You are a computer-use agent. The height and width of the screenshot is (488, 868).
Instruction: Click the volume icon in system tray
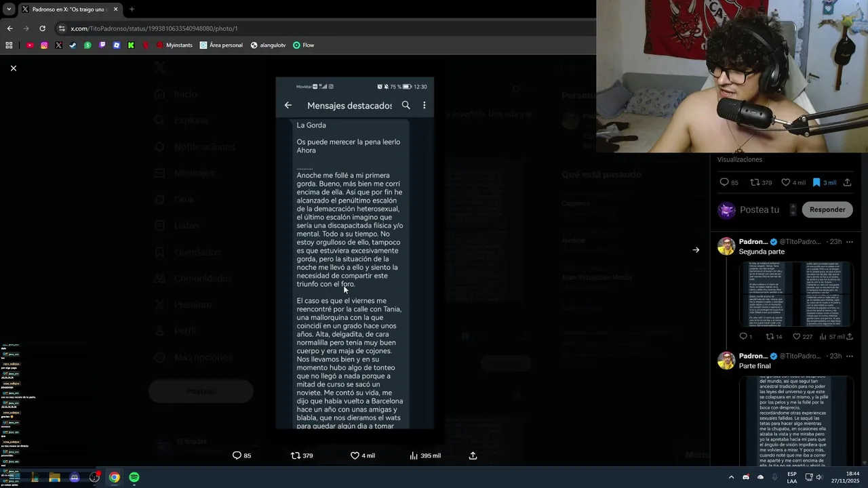point(818,477)
